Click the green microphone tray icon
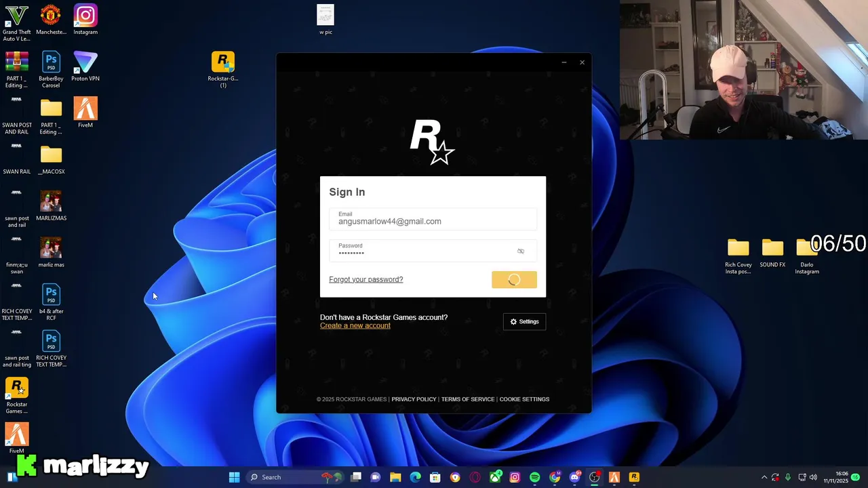 [788, 477]
